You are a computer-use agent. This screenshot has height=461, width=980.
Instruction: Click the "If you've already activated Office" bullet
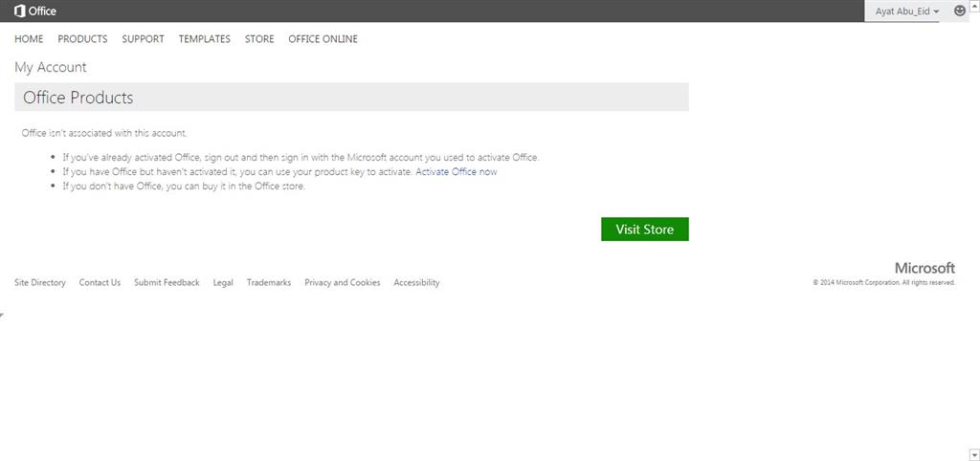[301, 157]
